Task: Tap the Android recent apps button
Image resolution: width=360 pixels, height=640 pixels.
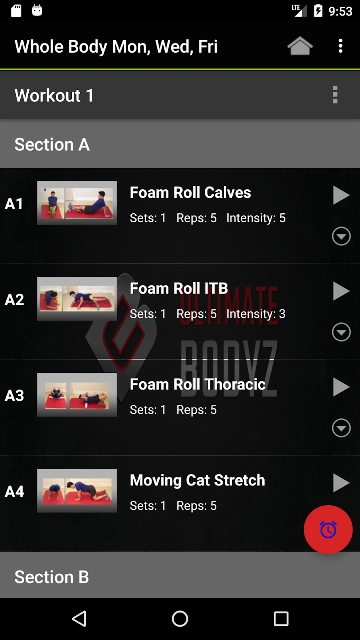Action: (x=281, y=619)
